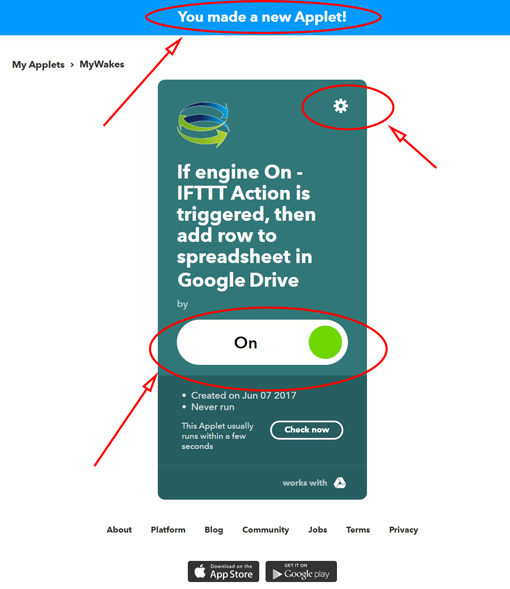
Task: Click the Check now button
Action: click(x=306, y=430)
